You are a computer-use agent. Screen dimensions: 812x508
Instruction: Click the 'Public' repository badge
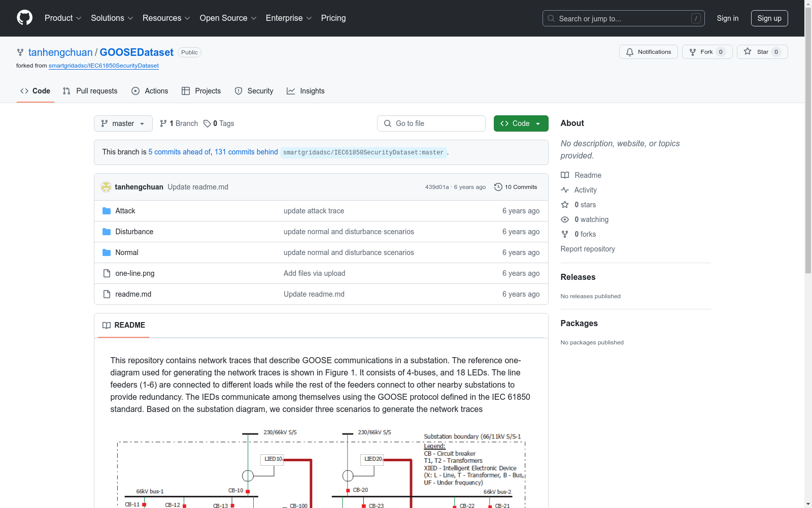pos(189,52)
